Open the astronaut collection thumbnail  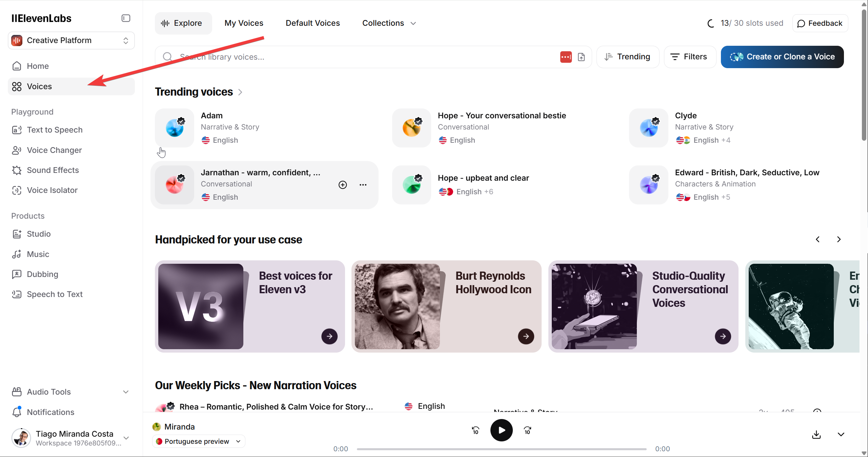click(x=791, y=306)
